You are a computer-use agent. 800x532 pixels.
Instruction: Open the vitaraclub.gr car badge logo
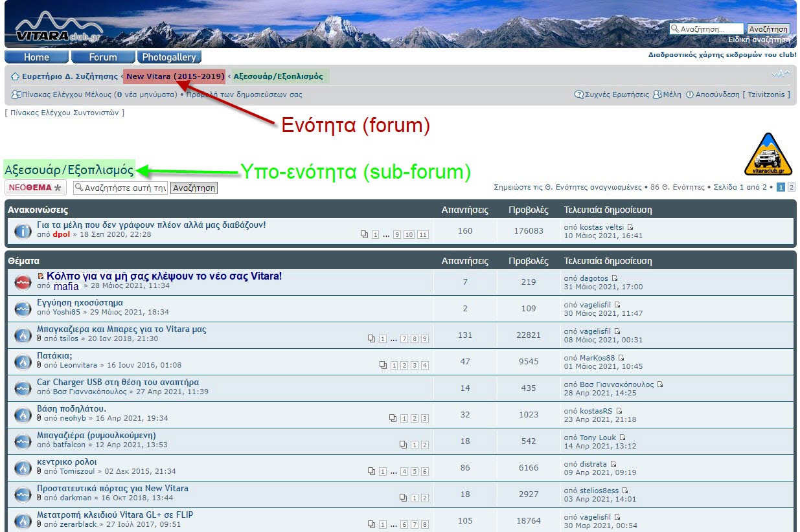coord(768,154)
